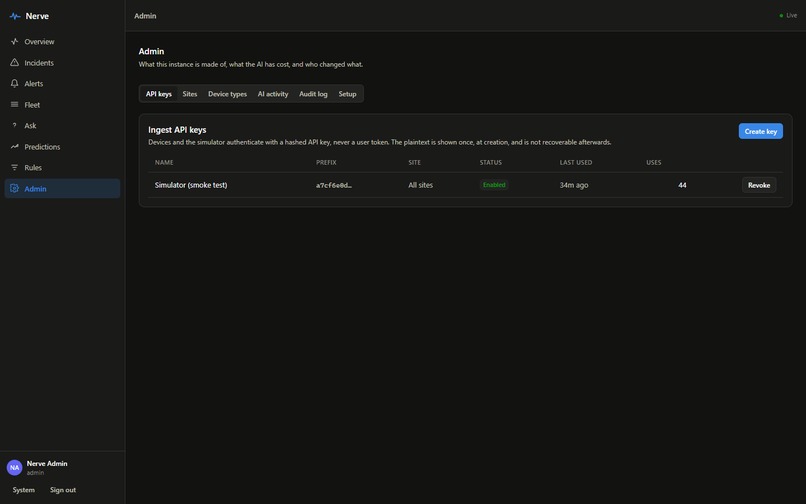This screenshot has height=504, width=806.
Task: Click the STATUS column header
Action: click(490, 163)
